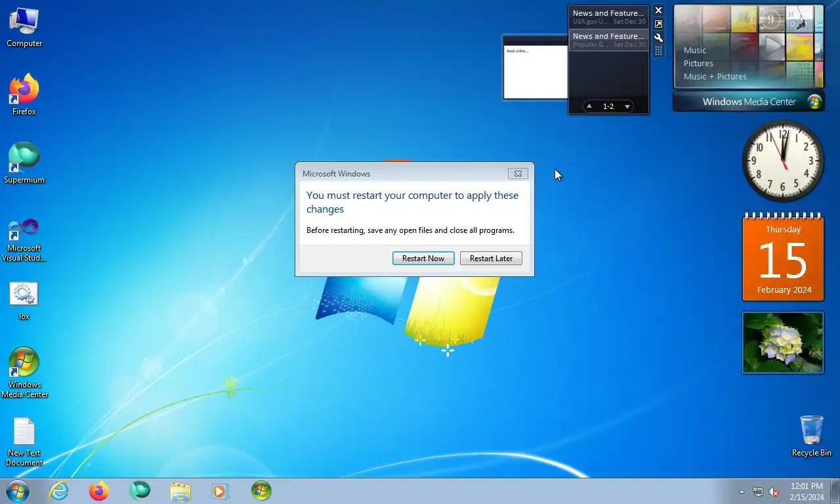Click the hydrangea slideshow gadget picture

pos(783,343)
